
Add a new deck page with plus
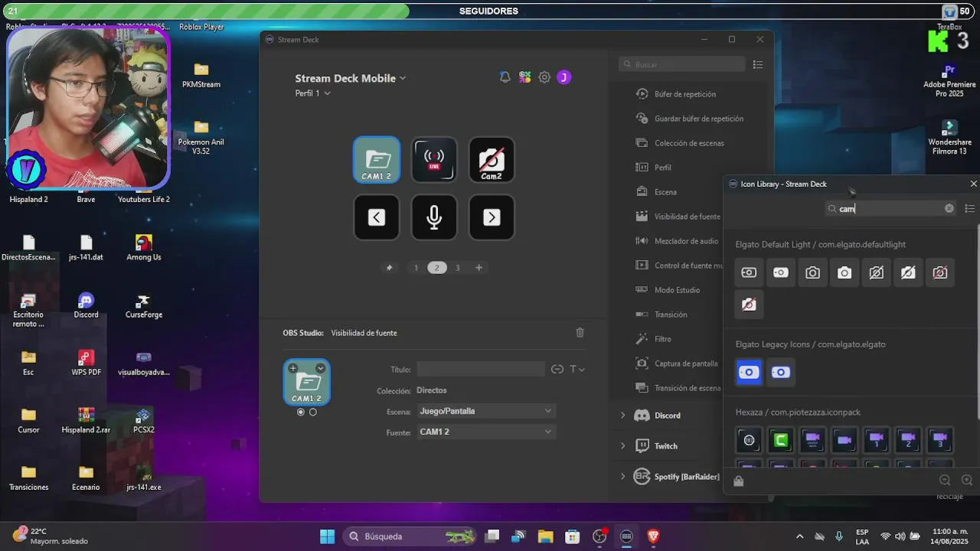(x=479, y=268)
